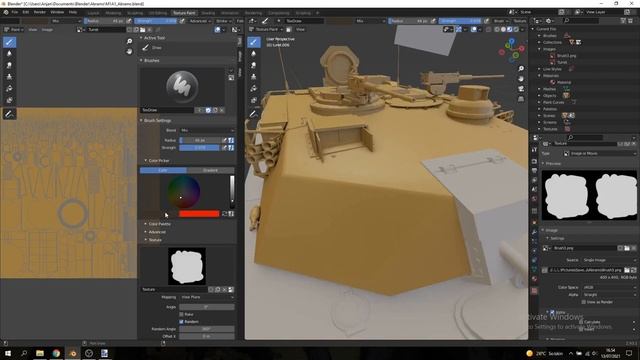
Task: Select the Fill tool in the 3D viewport toolbar
Action: 253,89
